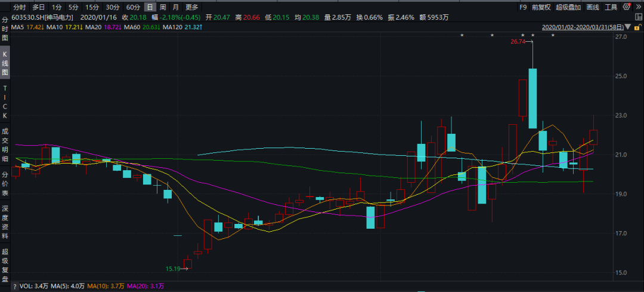Expand the toolbar with double-chevron icon

click(x=639, y=7)
